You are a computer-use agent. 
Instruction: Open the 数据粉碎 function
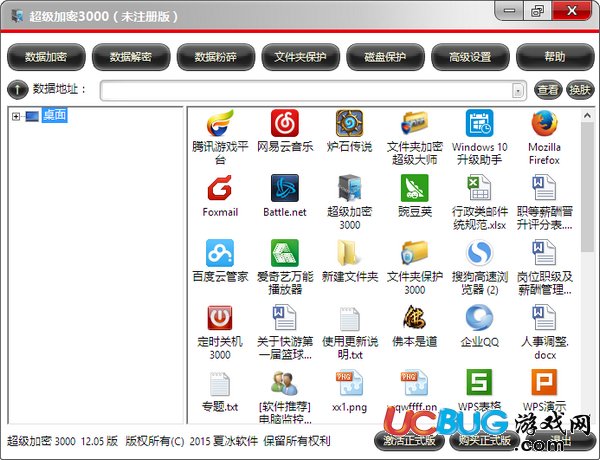[x=215, y=57]
